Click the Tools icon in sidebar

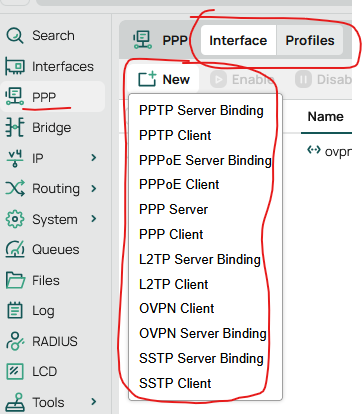click(x=15, y=403)
